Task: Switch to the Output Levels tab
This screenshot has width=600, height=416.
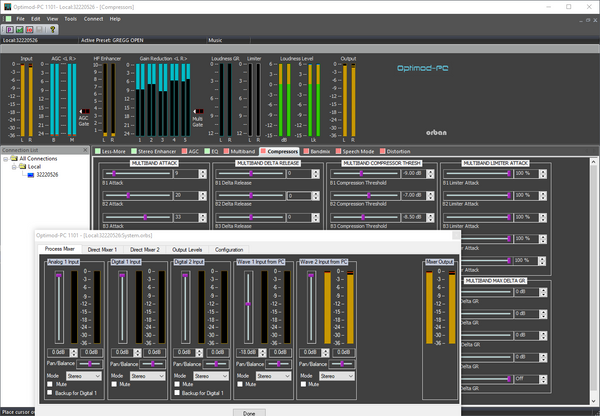Action: click(187, 250)
